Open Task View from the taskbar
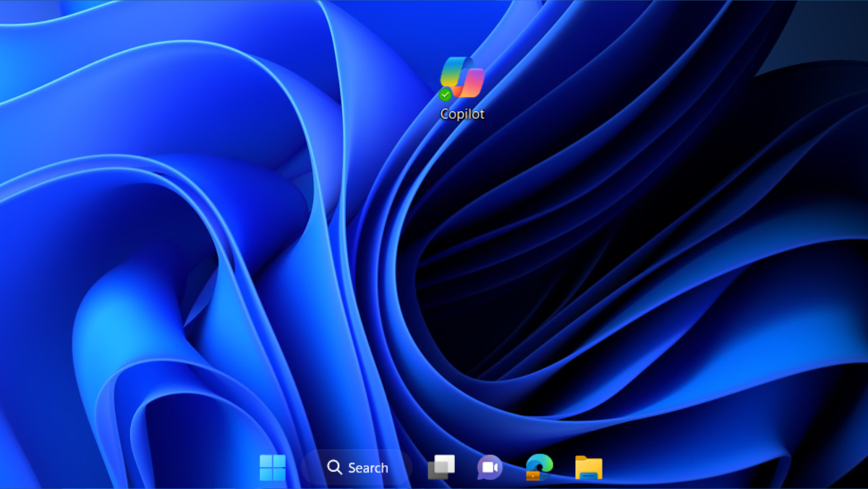The image size is (868, 489). pos(441,467)
